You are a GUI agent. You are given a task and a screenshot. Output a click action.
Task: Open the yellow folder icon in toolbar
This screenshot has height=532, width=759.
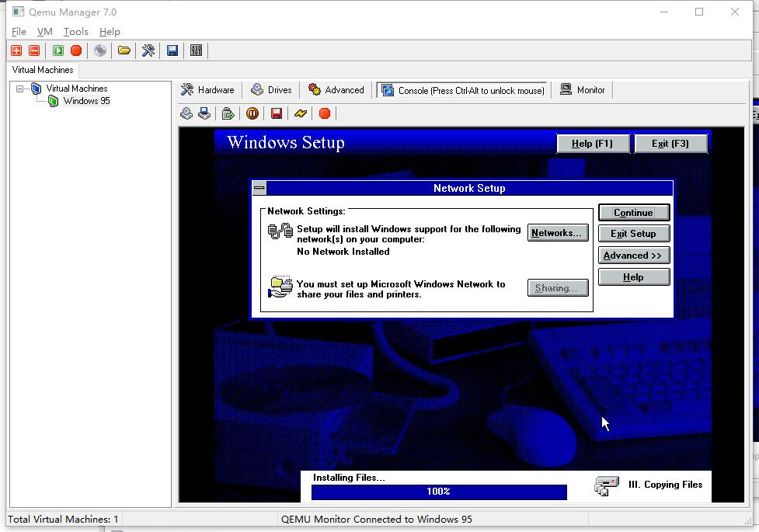click(x=124, y=50)
